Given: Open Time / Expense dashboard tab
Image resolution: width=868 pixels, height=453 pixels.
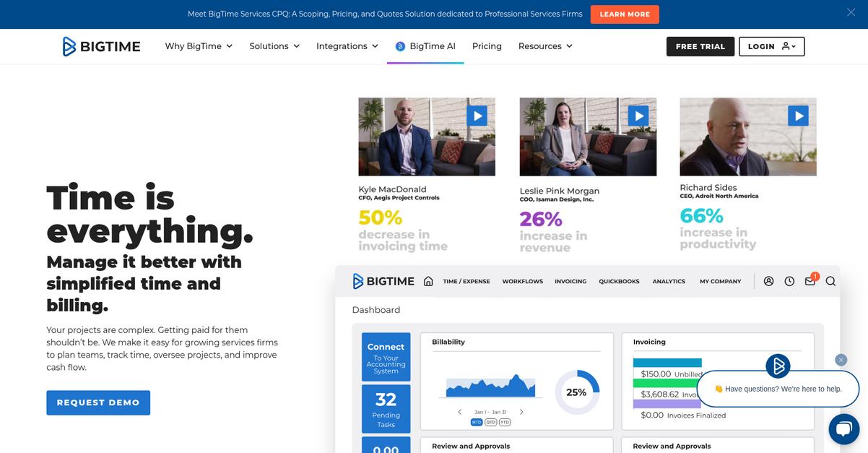Looking at the screenshot, I should point(466,282).
